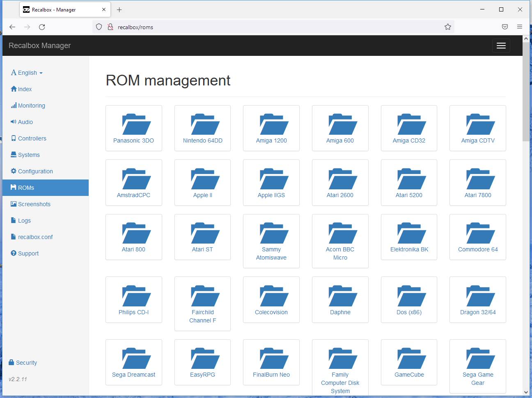Open the Security link
Image resolution: width=532 pixels, height=398 pixels.
pyautogui.click(x=23, y=363)
